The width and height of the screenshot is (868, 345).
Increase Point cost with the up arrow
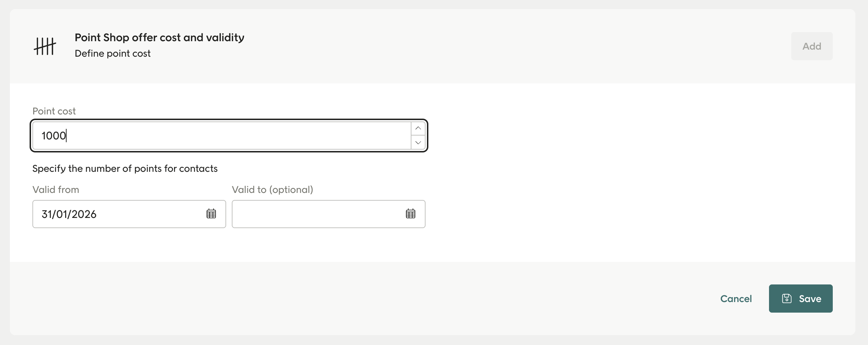418,128
